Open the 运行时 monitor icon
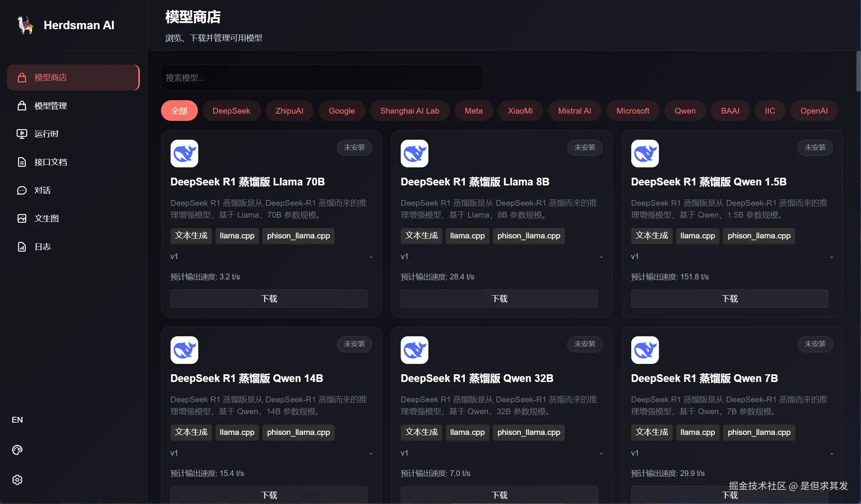 (x=22, y=134)
